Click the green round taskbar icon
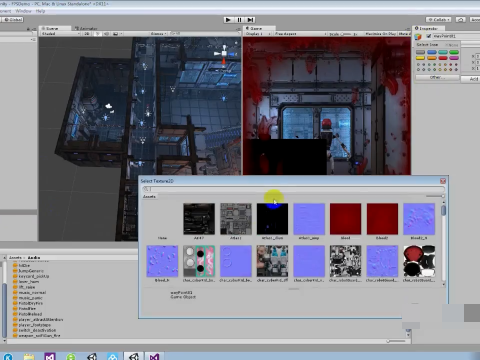Image resolution: width=480 pixels, height=360 pixels. [71, 357]
